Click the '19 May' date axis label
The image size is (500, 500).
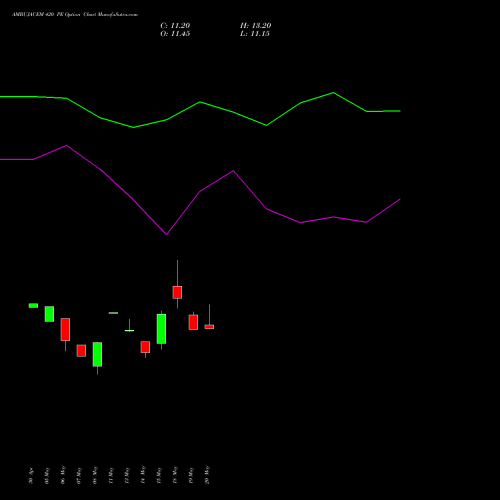coord(191,476)
